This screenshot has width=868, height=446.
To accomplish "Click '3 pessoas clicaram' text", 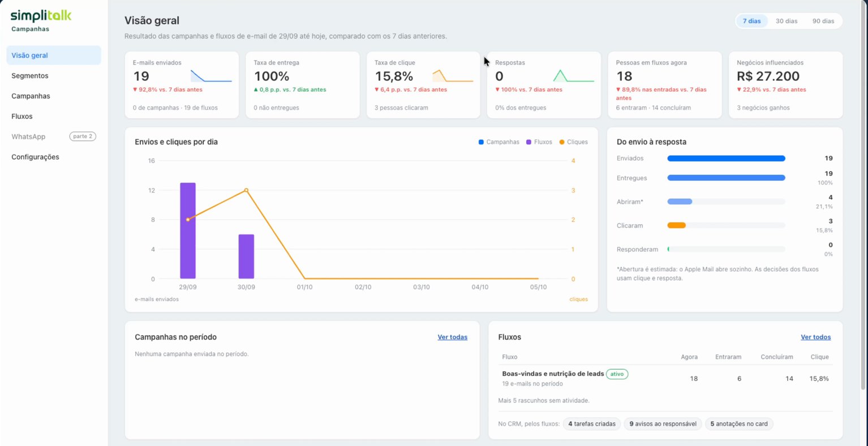I will click(401, 108).
